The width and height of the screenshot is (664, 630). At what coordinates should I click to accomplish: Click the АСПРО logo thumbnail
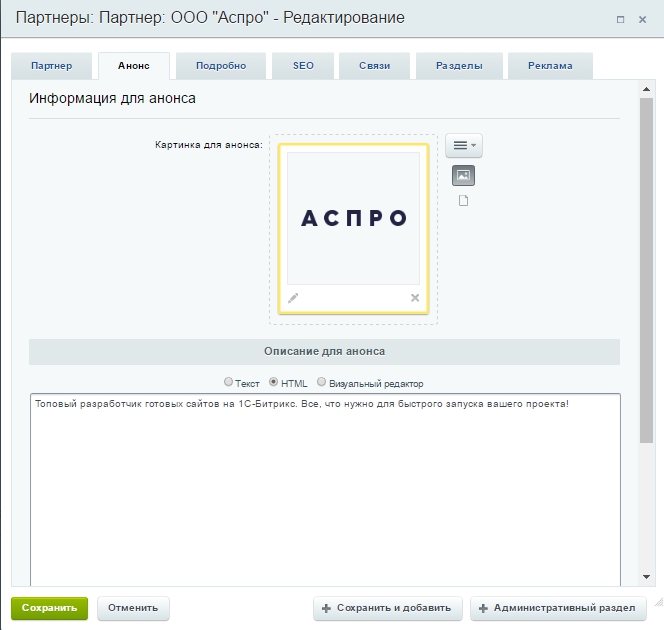tap(353, 218)
